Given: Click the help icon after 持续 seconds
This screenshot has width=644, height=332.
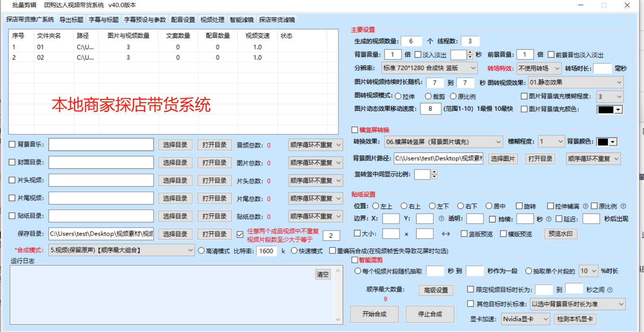Looking at the screenshot, I should click(x=549, y=219).
